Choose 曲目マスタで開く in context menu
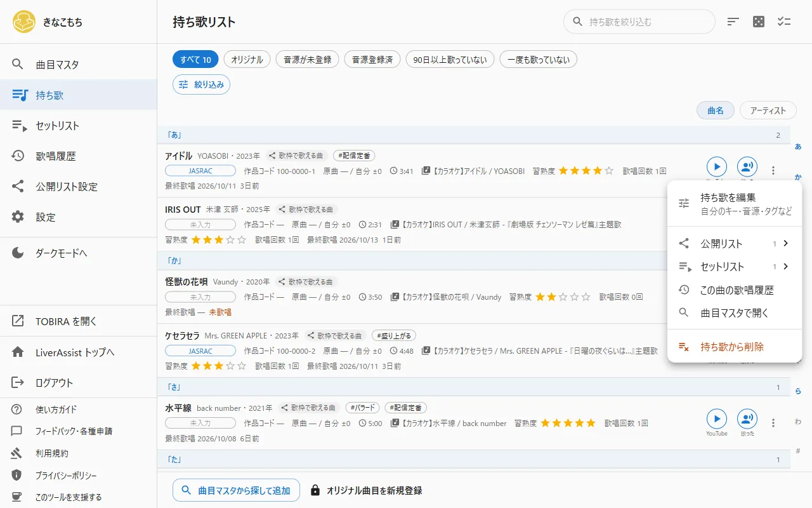 pyautogui.click(x=735, y=313)
